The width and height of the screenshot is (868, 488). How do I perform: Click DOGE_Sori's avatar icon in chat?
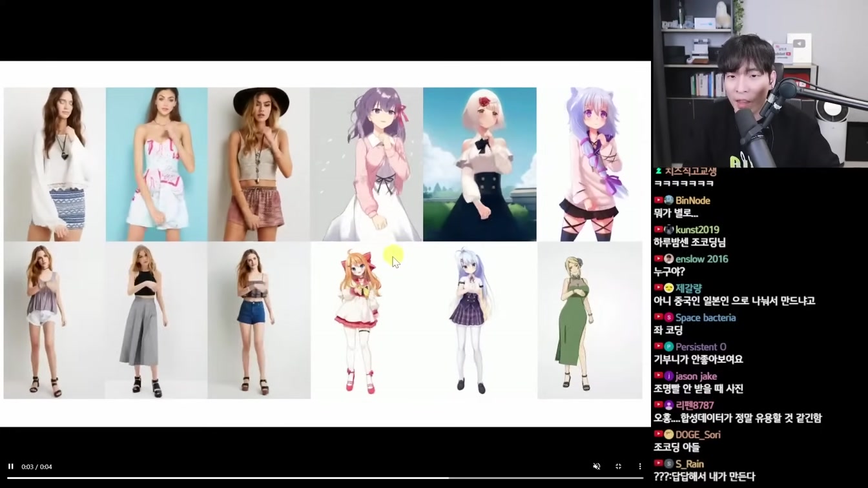point(669,434)
